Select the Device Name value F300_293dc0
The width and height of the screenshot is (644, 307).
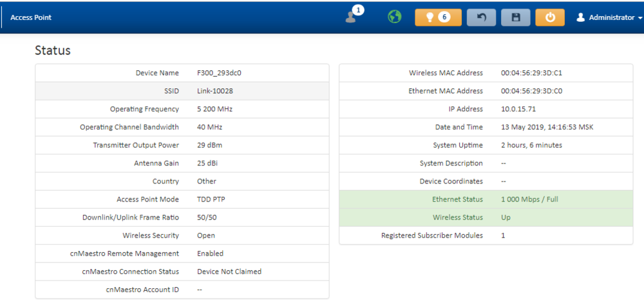[x=219, y=73]
